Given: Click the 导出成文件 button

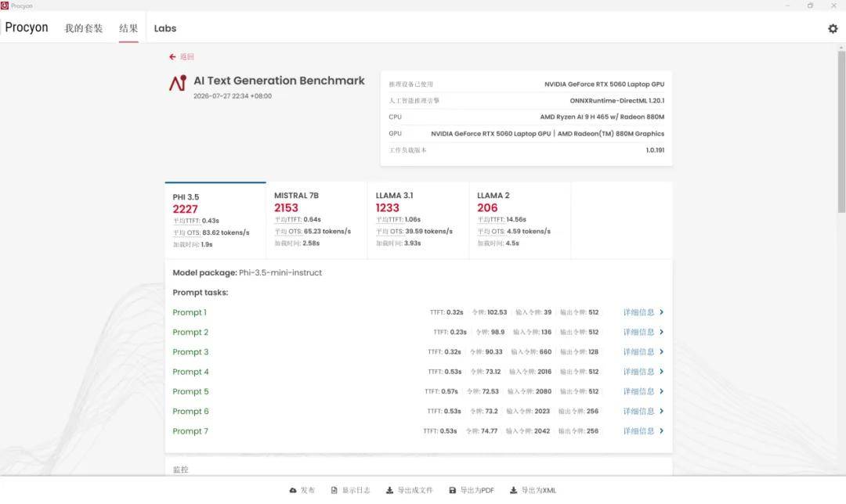Looking at the screenshot, I should [x=410, y=491].
